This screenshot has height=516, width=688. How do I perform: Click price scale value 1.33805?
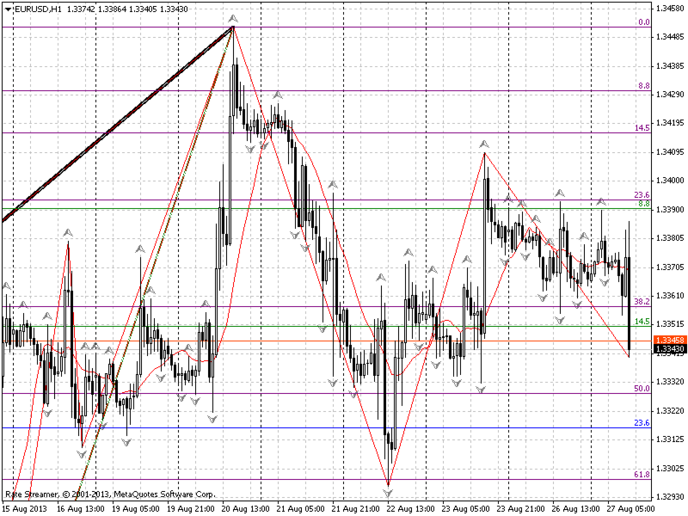670,238
